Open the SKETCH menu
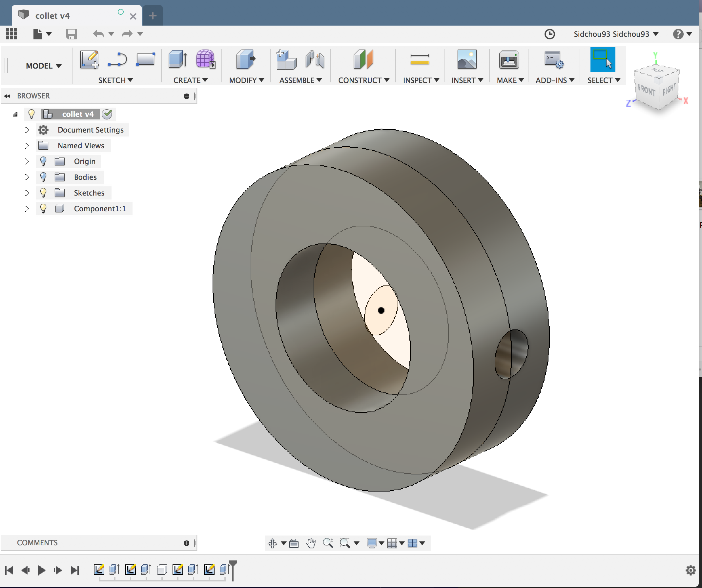This screenshot has width=702, height=588. (115, 80)
